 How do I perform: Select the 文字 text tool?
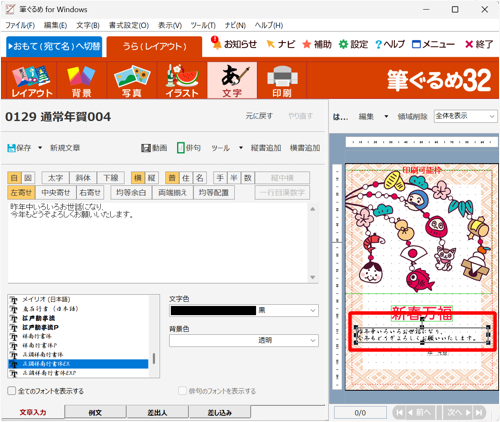point(232,80)
